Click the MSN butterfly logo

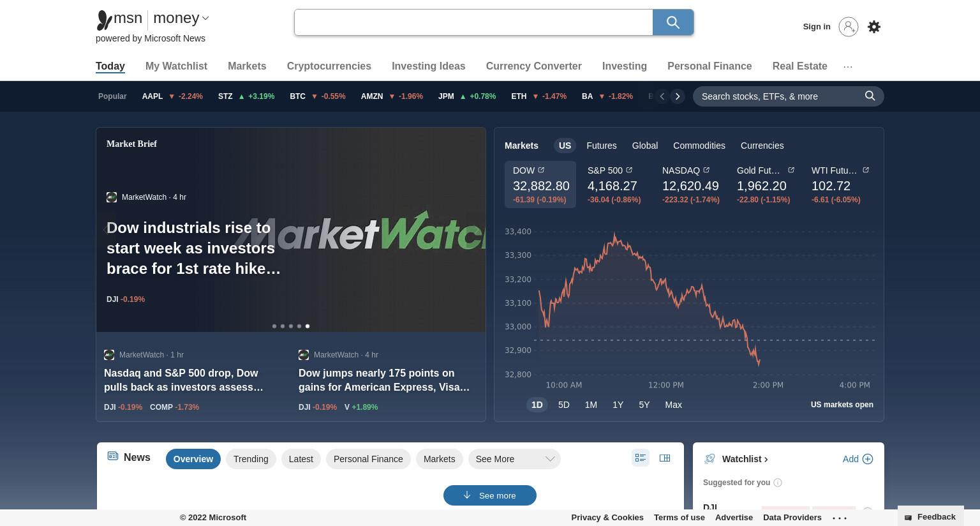(x=104, y=20)
